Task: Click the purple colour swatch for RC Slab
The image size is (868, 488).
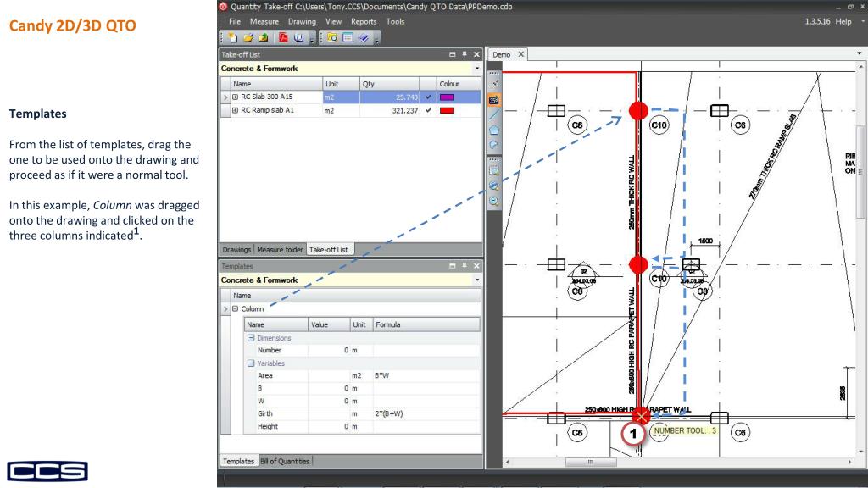Action: point(447,97)
